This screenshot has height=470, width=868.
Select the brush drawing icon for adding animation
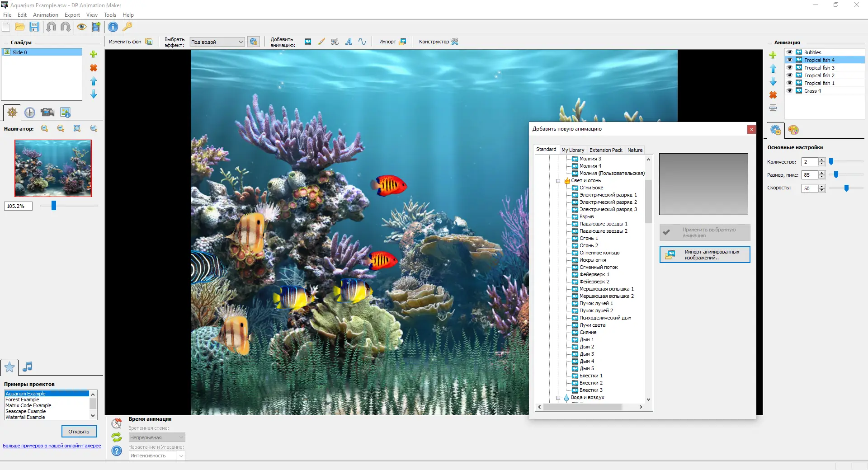click(x=321, y=42)
